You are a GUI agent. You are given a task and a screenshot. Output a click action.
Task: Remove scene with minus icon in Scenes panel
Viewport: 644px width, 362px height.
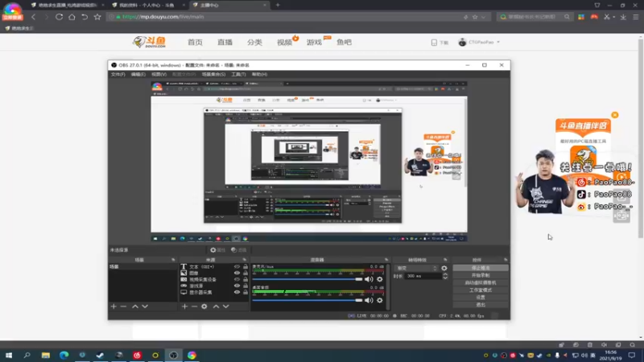click(x=123, y=306)
